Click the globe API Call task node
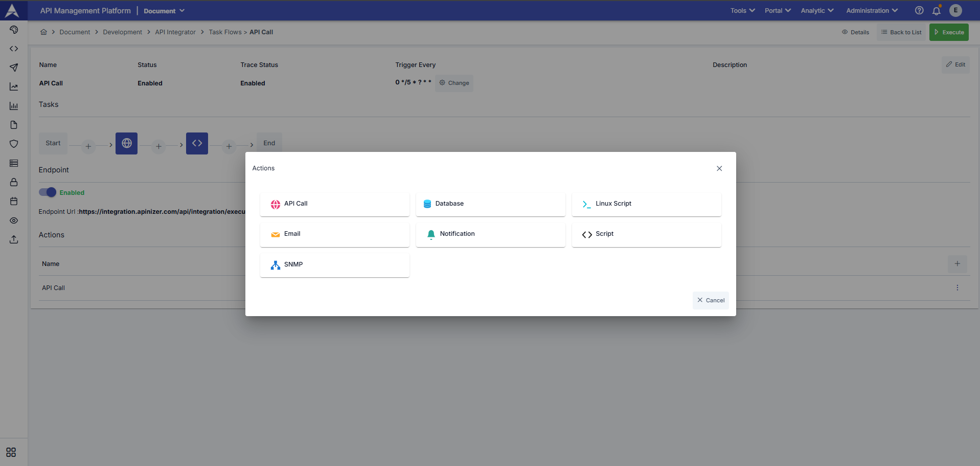This screenshot has width=980, height=466. 126,144
